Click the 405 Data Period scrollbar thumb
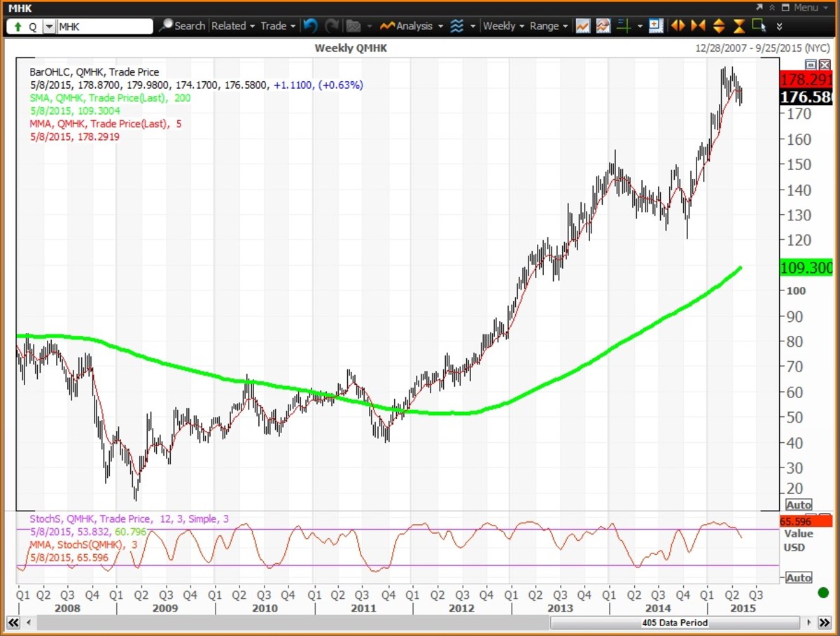840x636 pixels. (674, 623)
